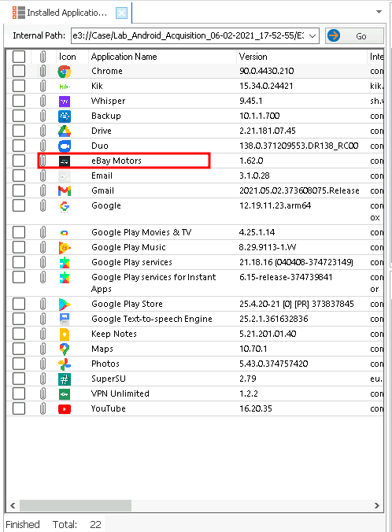
Task: Click the Keep Notes app icon
Action: 65,334
